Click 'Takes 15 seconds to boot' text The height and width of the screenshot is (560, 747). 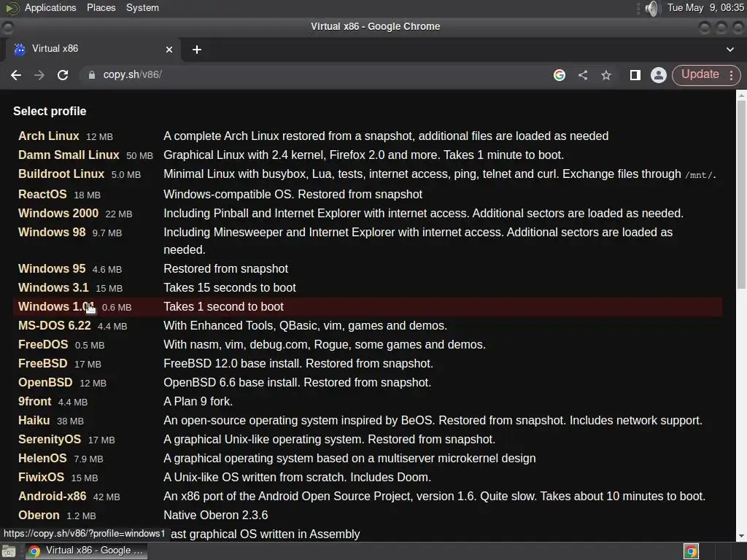[230, 287]
